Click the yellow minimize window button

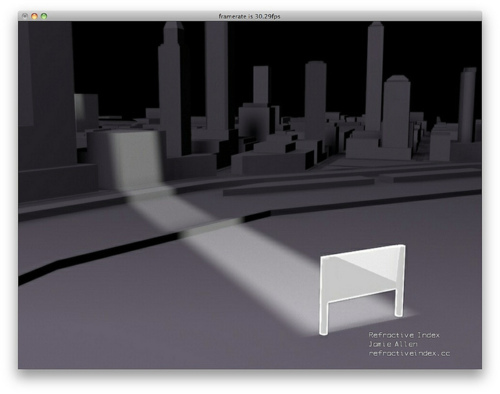34,16
